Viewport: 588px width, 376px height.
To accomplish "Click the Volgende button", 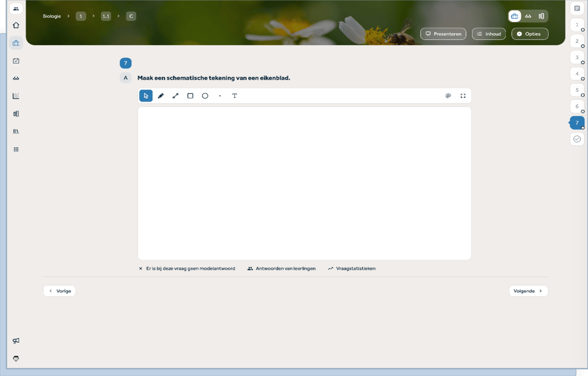I will tap(528, 291).
